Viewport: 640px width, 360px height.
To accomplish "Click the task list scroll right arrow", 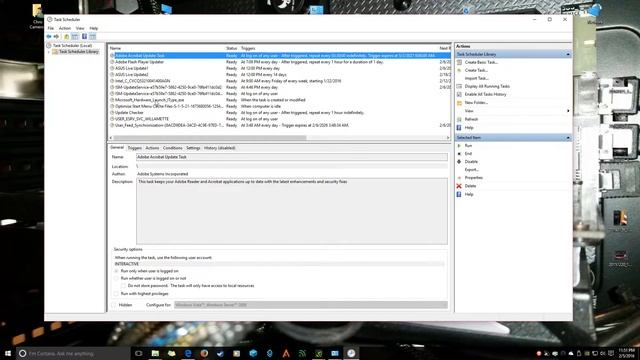I will 448,138.
